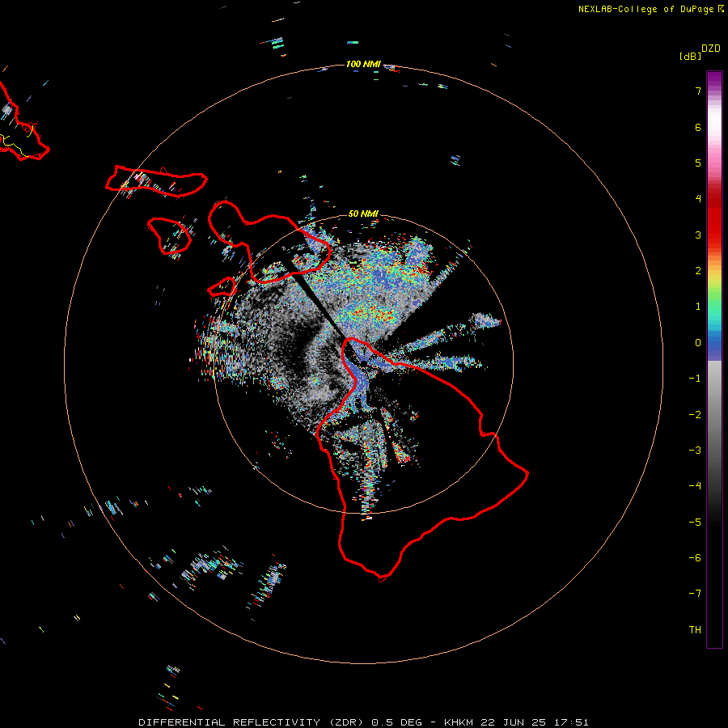Click the [dB] unit label

pyautogui.click(x=691, y=56)
